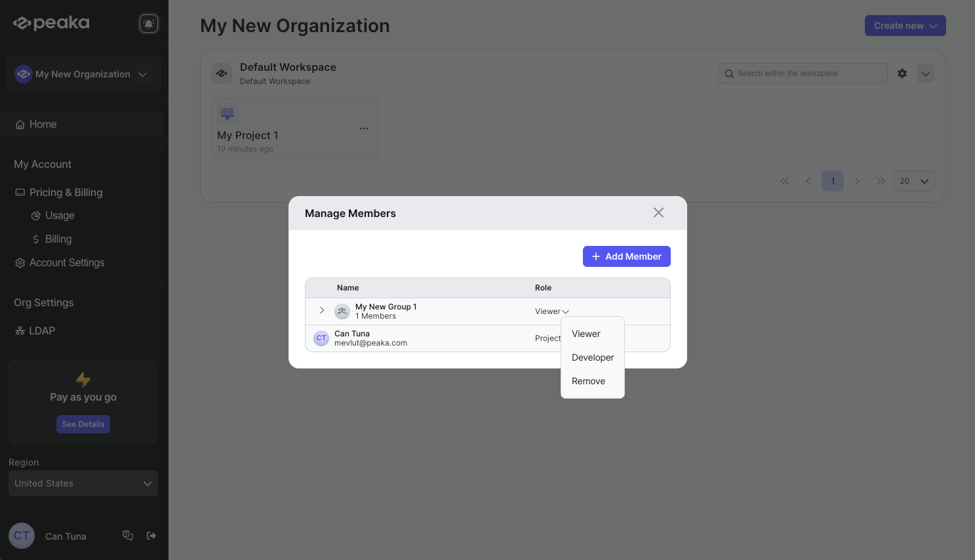The width and height of the screenshot is (975, 560).
Task: Select Viewer option in role menu
Action: pyautogui.click(x=586, y=334)
